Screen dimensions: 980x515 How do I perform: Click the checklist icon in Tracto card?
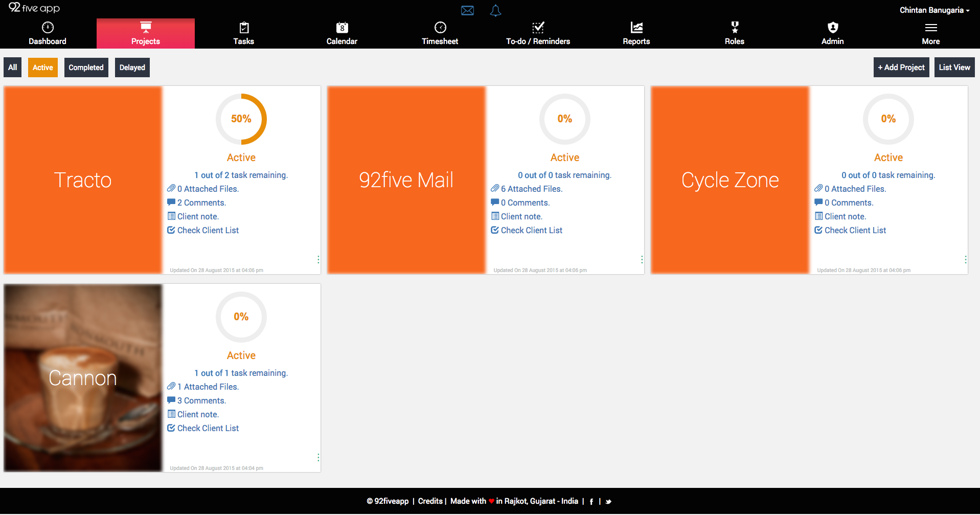pyautogui.click(x=171, y=230)
